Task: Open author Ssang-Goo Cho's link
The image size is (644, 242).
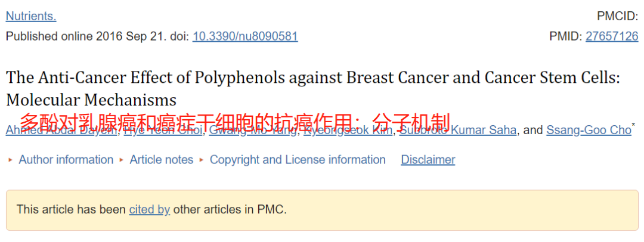Action: pos(589,131)
